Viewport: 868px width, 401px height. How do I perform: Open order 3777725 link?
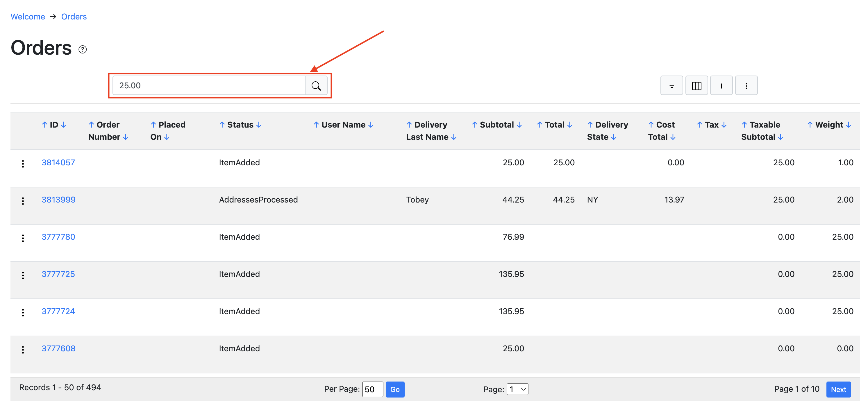[58, 274]
